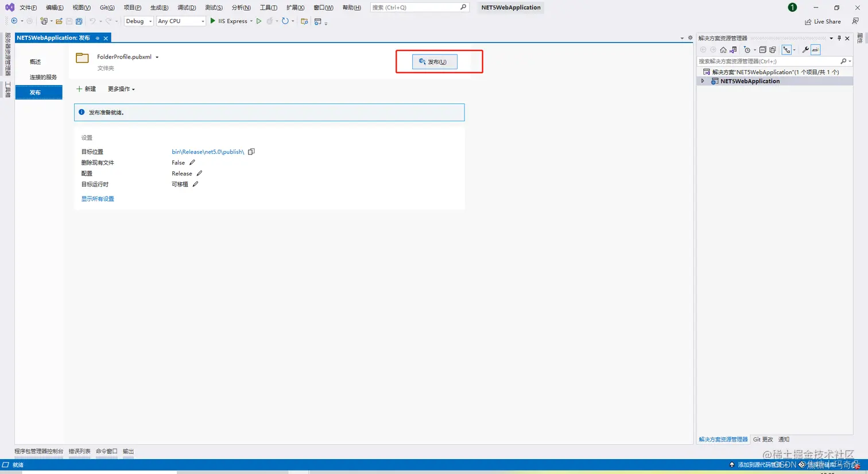The width and height of the screenshot is (868, 474).
Task: Click the Solution Explorer search field
Action: [774, 61]
